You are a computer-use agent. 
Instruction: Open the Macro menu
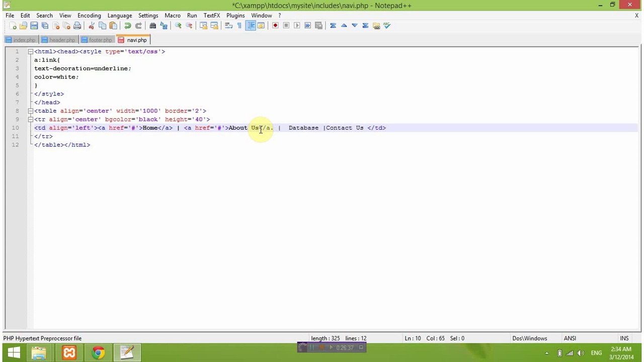(173, 16)
